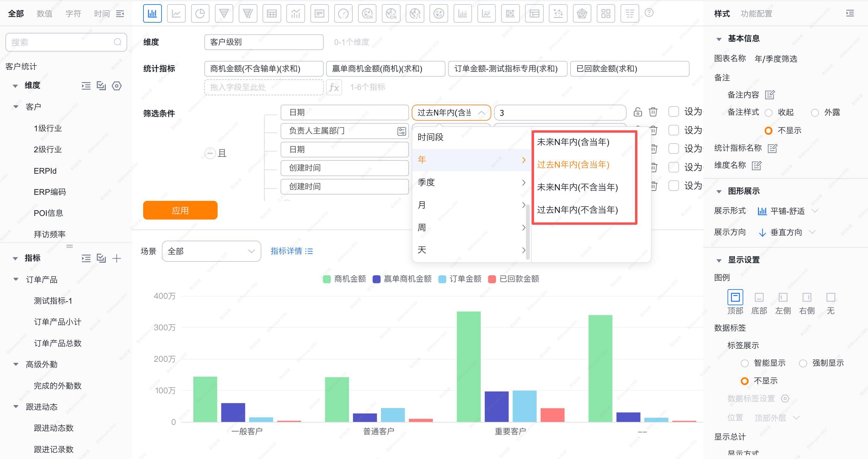
Task: Collapse the 基本信息 section
Action: pos(719,39)
